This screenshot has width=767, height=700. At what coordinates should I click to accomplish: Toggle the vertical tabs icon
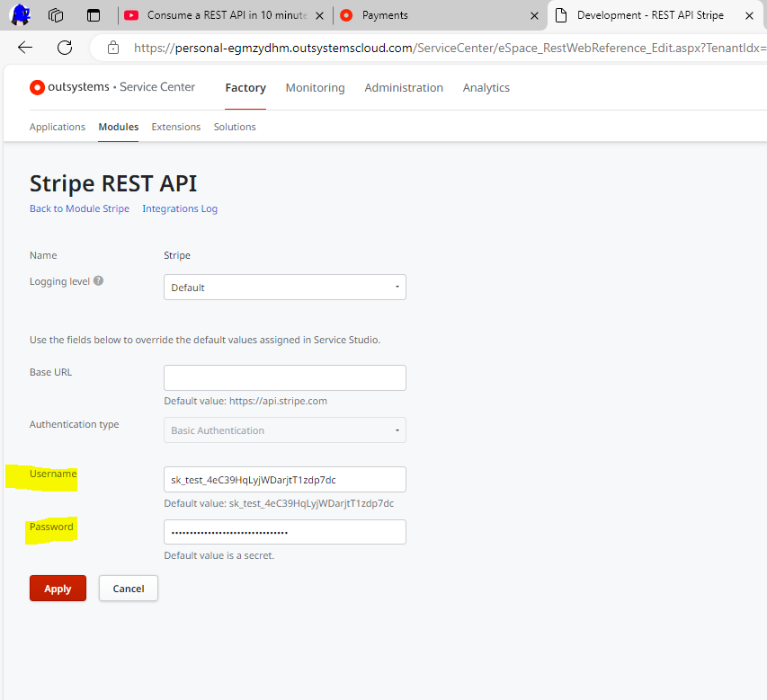click(x=94, y=15)
